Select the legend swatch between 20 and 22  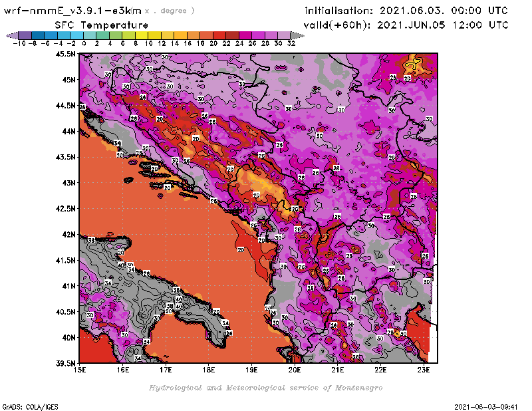click(x=219, y=35)
